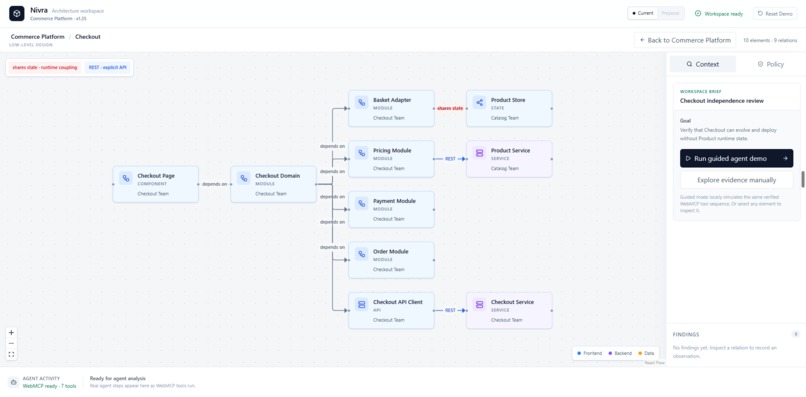
Task: Click the Data legend entry
Action: [646, 353]
